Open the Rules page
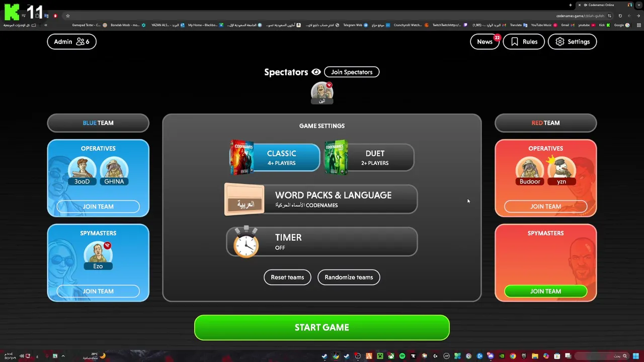Viewport: 644px width, 362px height. (524, 42)
